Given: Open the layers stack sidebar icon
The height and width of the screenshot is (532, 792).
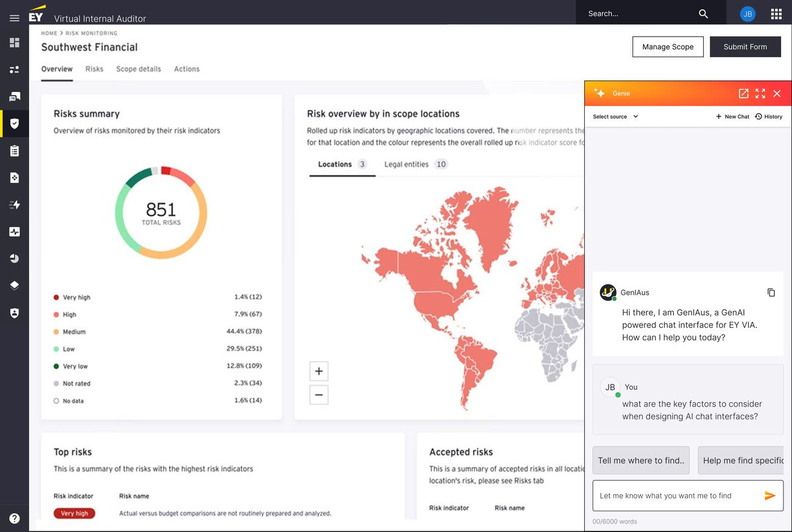Looking at the screenshot, I should tap(15, 285).
